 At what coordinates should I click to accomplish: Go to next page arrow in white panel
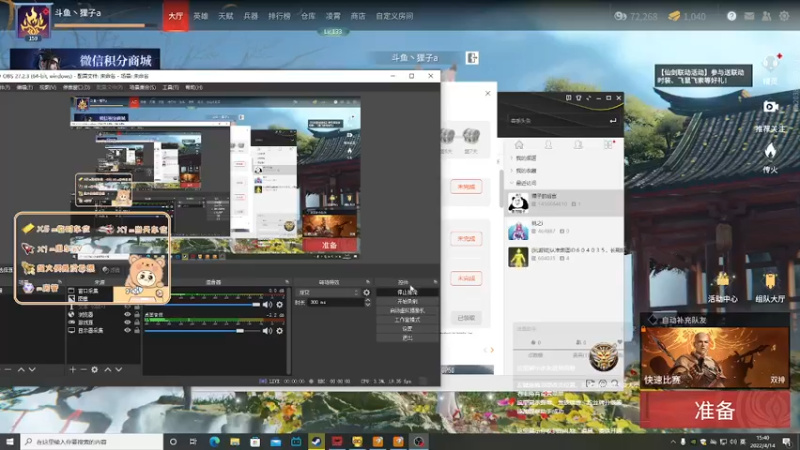point(492,350)
